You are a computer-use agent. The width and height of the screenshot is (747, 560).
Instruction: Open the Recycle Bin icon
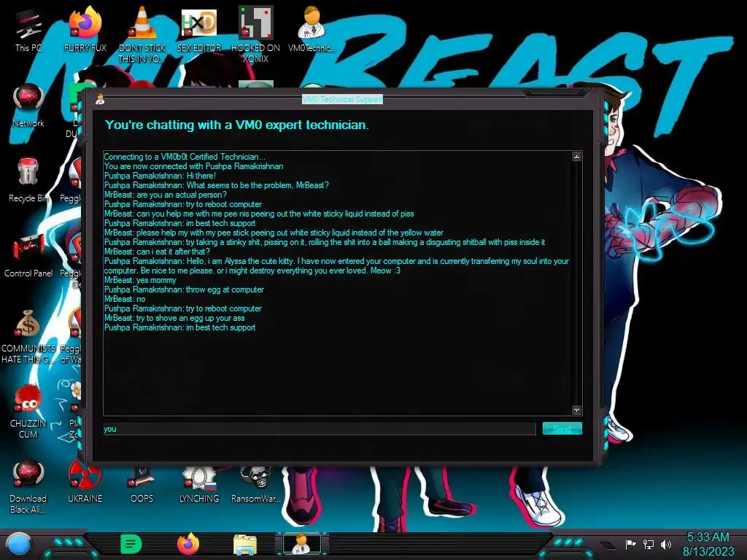point(28,180)
